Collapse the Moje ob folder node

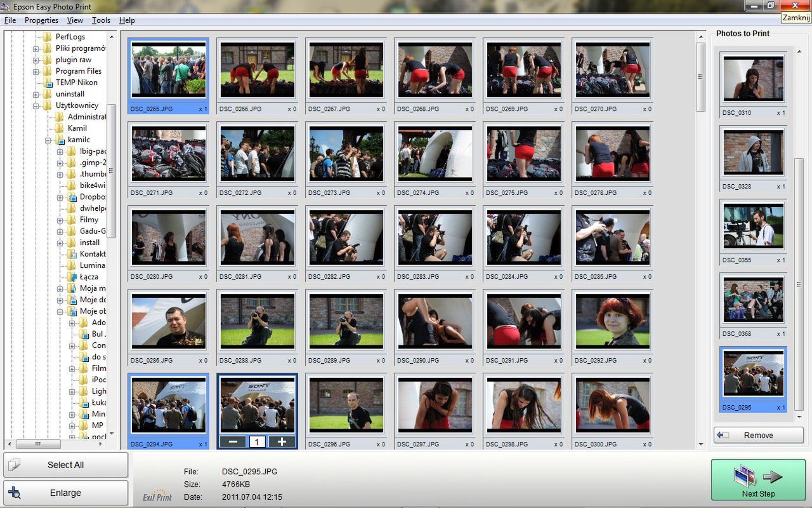click(60, 311)
